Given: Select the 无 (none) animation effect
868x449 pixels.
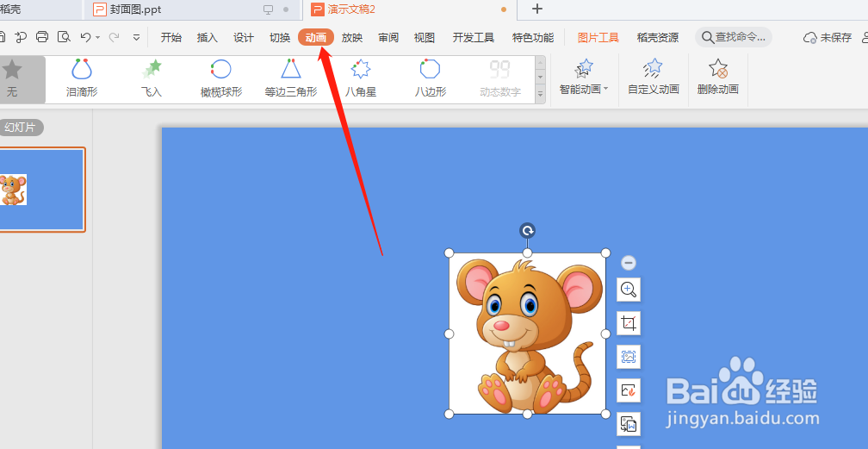Looking at the screenshot, I should (12, 79).
